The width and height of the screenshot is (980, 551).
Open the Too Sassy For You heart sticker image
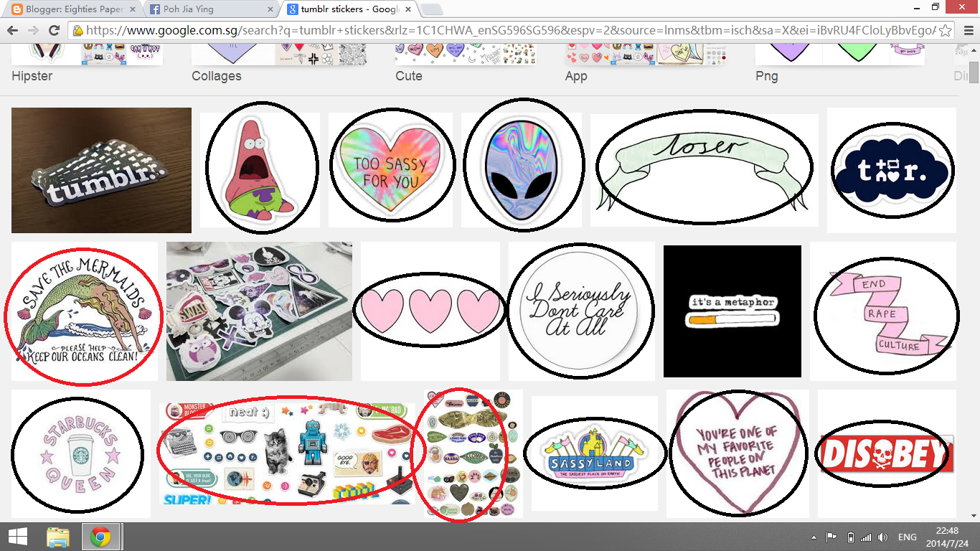click(x=390, y=165)
